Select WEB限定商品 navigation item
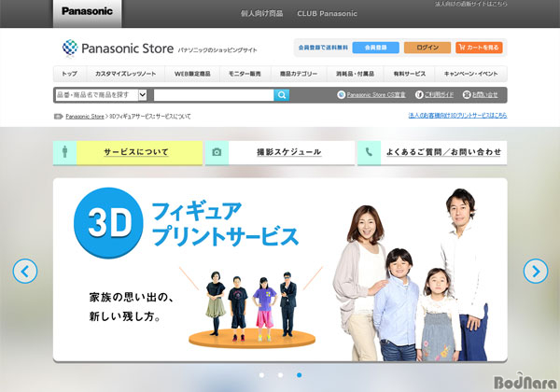Viewport: 560px width, 392px height. 192,74
